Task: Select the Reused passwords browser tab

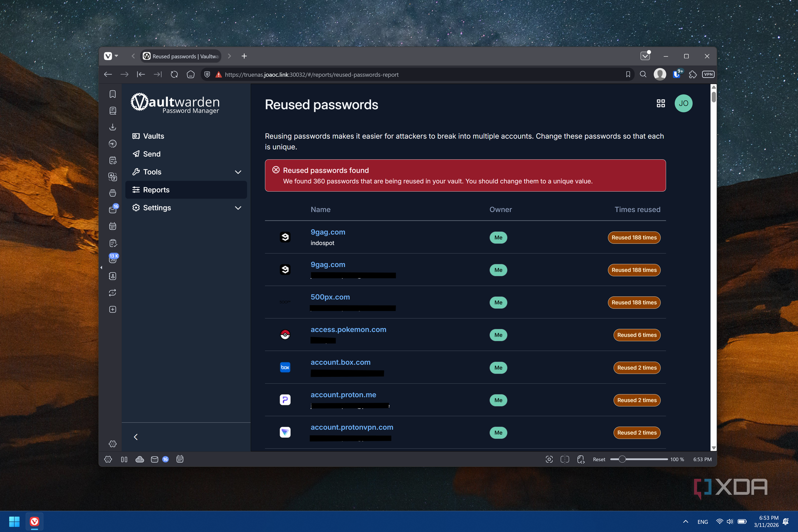Action: pyautogui.click(x=181, y=56)
